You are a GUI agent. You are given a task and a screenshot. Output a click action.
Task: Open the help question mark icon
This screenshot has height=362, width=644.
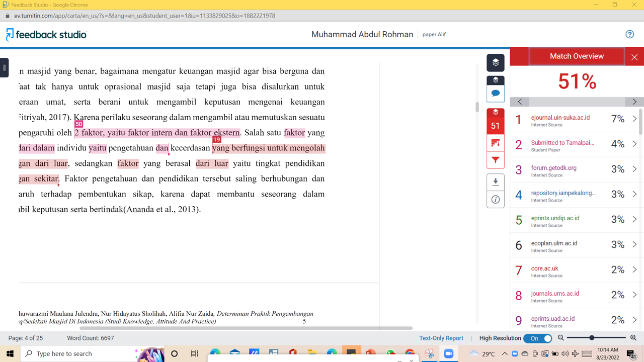pos(629,34)
